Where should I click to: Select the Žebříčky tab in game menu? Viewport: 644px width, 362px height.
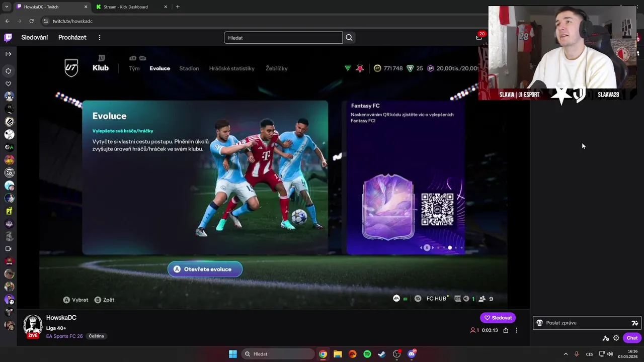[277, 68]
